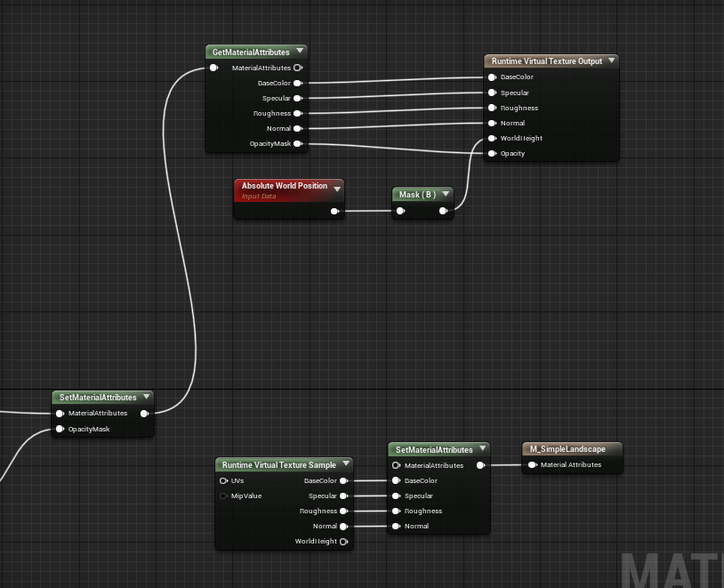Toggle the Mask (B) node preview arrow
This screenshot has height=588, width=724.
click(446, 194)
